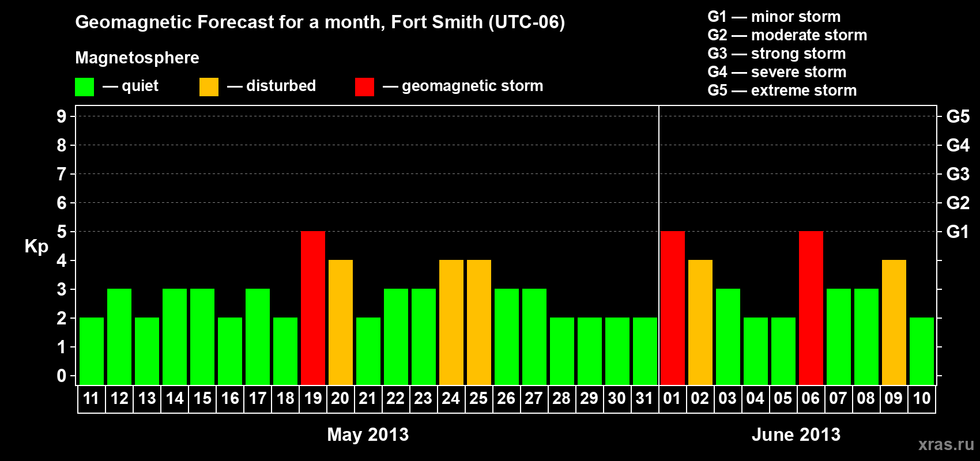980x461 pixels.
Task: Click the orange bar for June 09
Action: 894,322
